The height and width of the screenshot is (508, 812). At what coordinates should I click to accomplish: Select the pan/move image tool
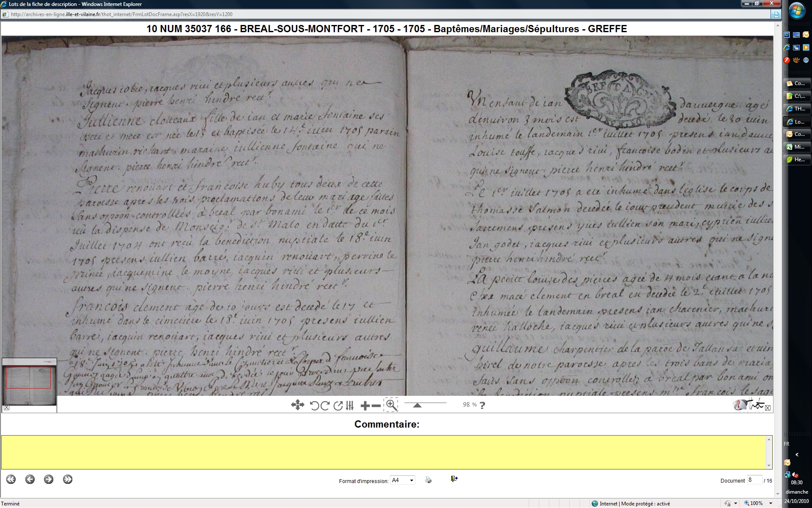[297, 405]
